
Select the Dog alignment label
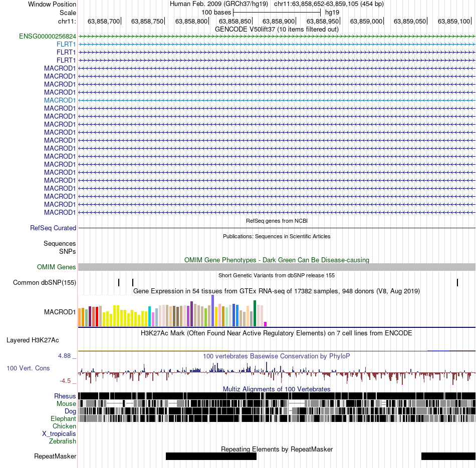pyautogui.click(x=71, y=411)
